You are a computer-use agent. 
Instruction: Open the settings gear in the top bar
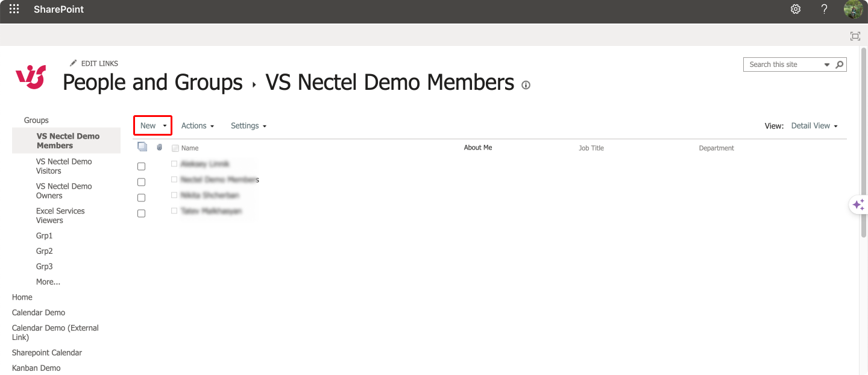pyautogui.click(x=796, y=9)
